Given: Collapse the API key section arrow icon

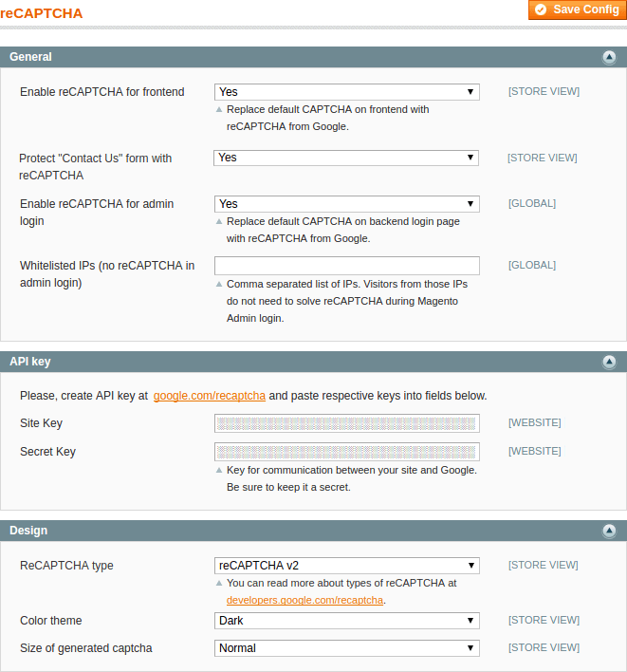Looking at the screenshot, I should click(609, 362).
